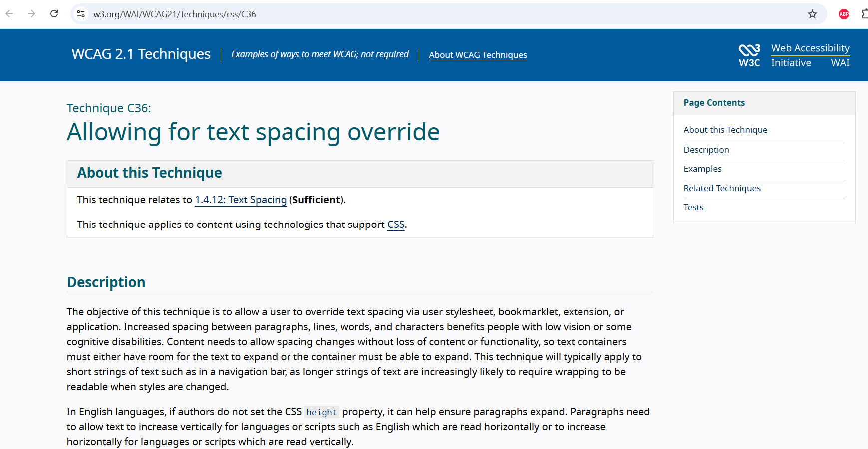Screen dimensions: 868x449
Task: Open About WCAG Techniques link
Action: click(x=478, y=55)
